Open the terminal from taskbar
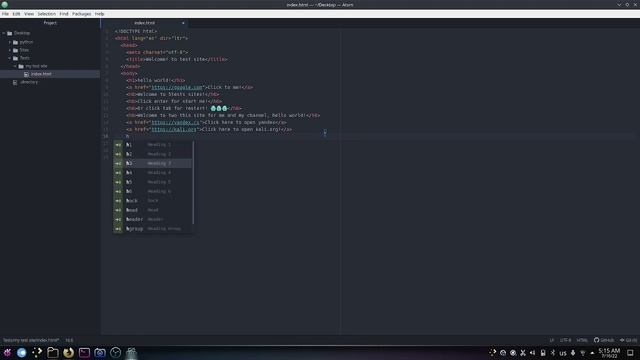This screenshot has width=640, height=360. click(x=84, y=353)
